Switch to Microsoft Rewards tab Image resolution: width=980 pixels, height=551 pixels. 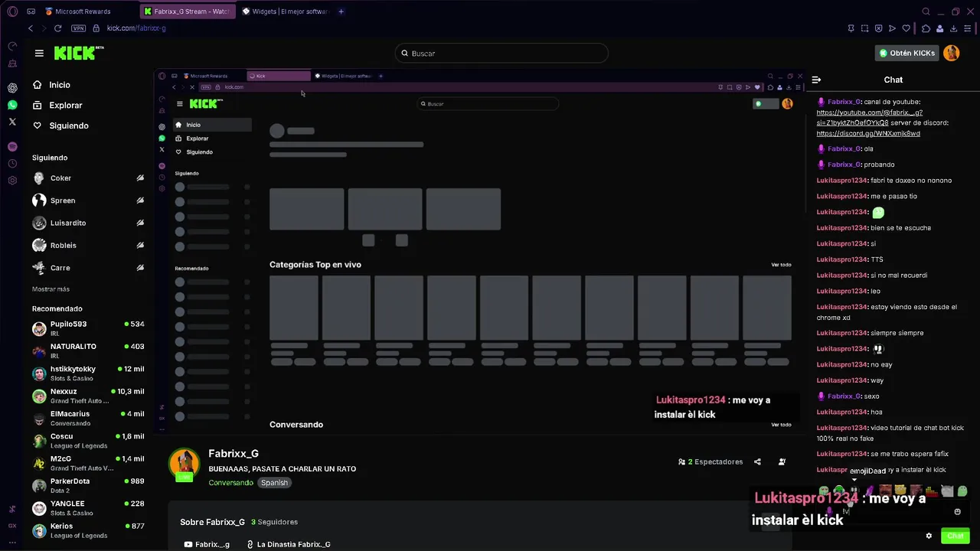tap(78, 11)
